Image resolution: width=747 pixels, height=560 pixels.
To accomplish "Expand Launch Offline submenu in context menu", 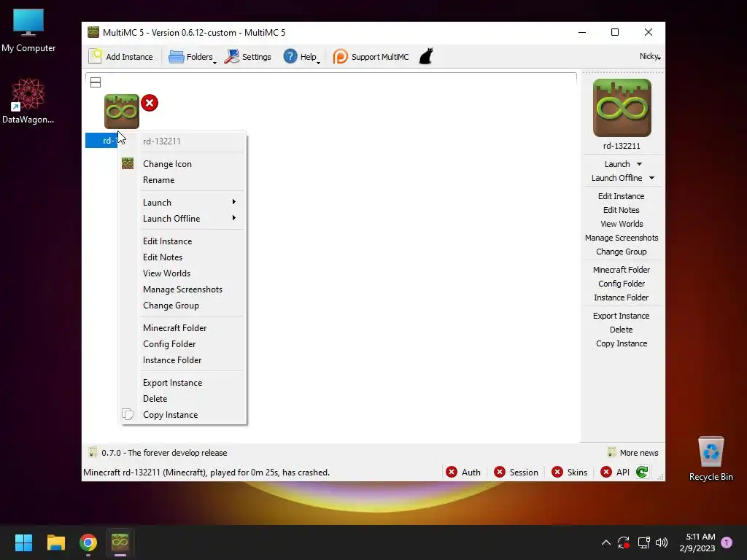I will point(182,219).
